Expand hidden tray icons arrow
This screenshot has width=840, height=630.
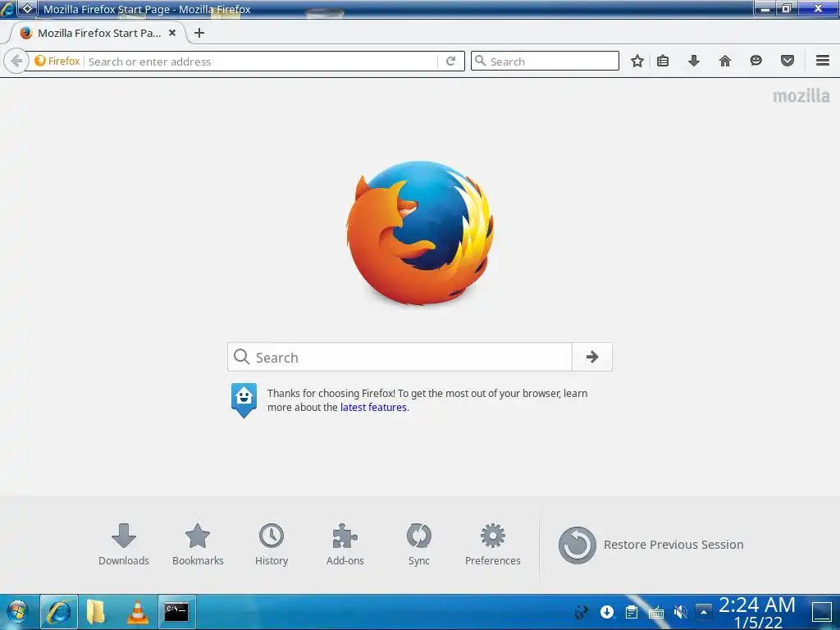pyautogui.click(x=703, y=611)
